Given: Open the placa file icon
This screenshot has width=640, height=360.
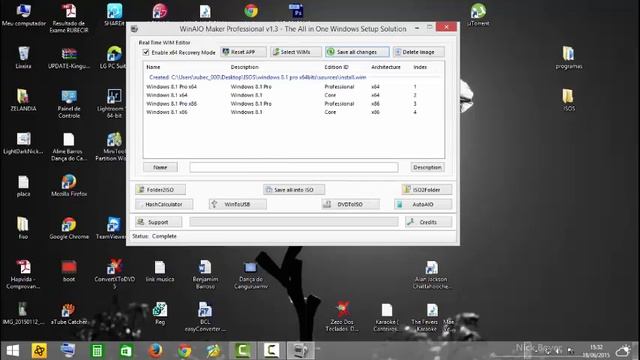Looking at the screenshot, I should coord(23,186).
